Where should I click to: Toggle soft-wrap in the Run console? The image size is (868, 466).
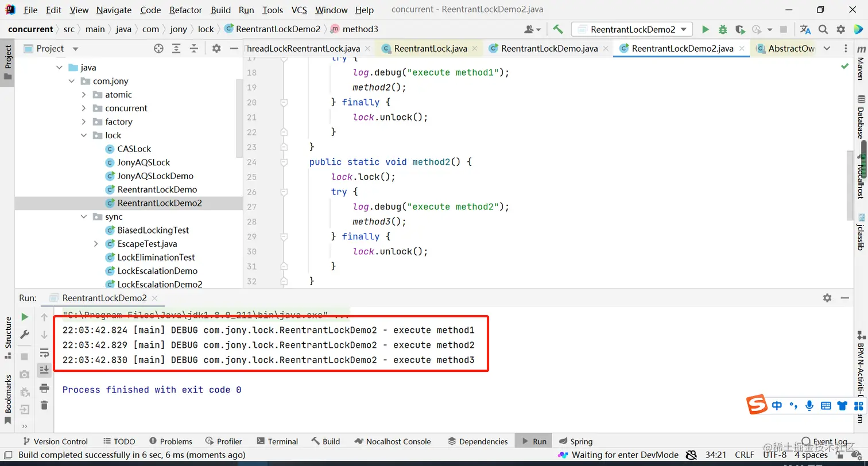(44, 352)
